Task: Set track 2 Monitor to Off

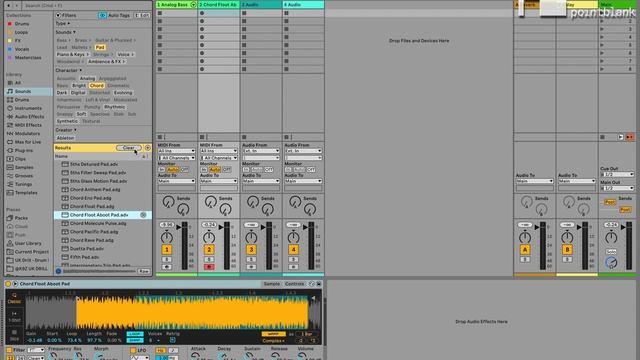Action: pyautogui.click(x=227, y=169)
